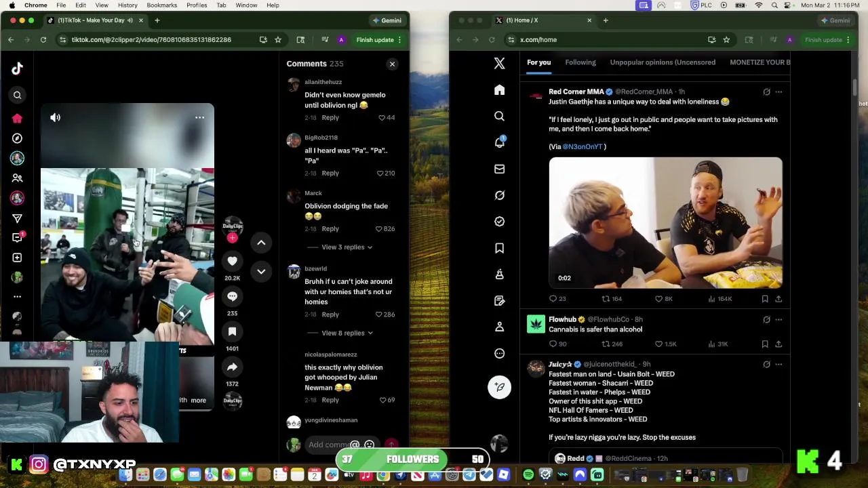Switch to the For you tab on X
Screen dimensions: 868x488
coord(539,62)
